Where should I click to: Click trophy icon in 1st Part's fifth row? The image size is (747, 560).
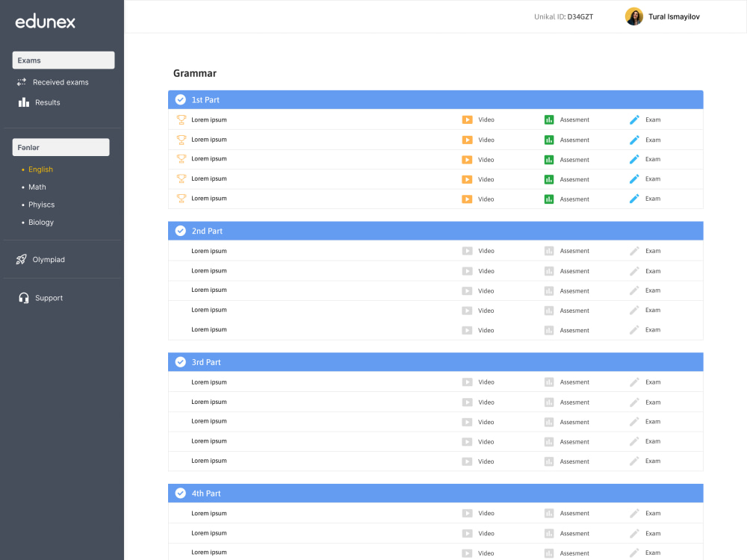tap(182, 199)
